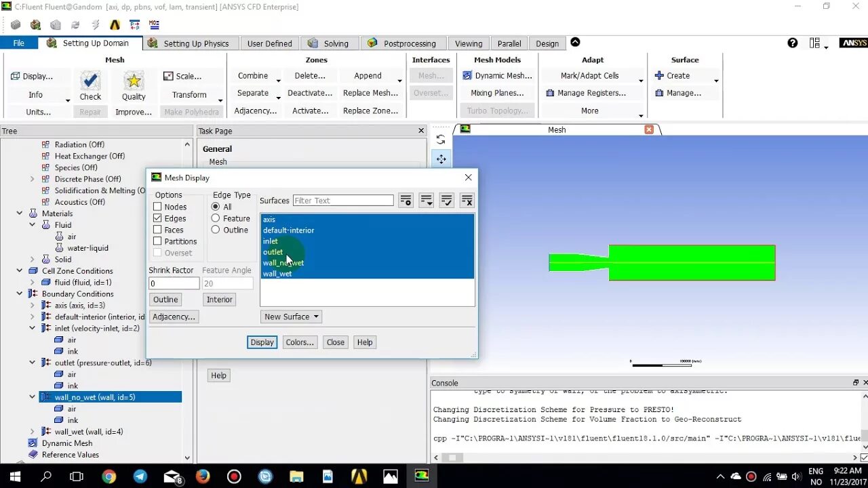
Task: Click the lightning bolt icon in quick toolbar
Action: tap(95, 25)
